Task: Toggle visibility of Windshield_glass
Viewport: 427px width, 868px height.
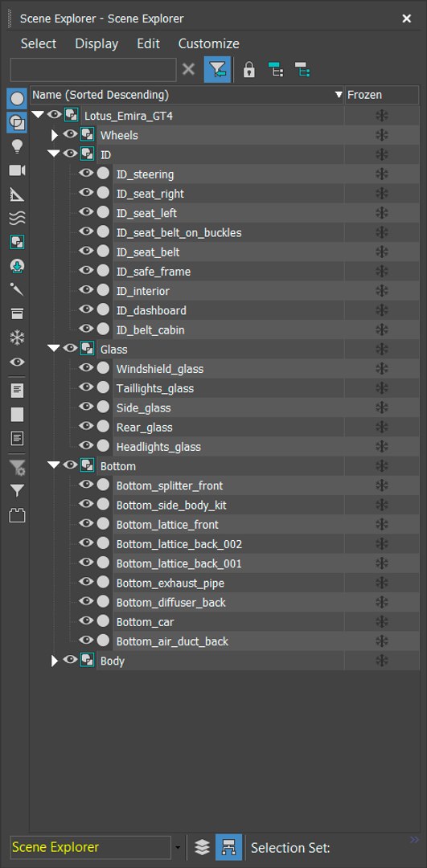Action: tap(86, 367)
